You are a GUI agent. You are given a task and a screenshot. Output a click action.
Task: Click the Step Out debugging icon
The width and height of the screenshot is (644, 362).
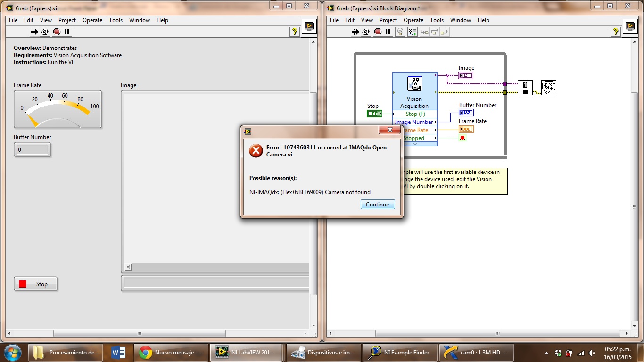click(445, 32)
